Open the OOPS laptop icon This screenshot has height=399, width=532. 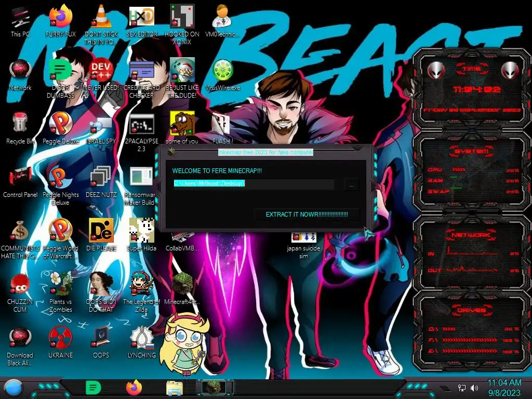coord(101,342)
